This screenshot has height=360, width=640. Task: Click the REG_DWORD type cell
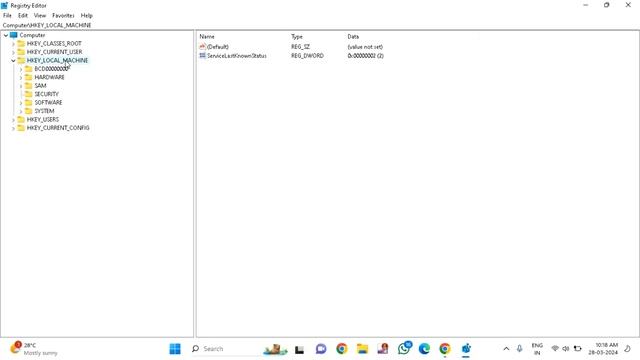click(x=307, y=56)
